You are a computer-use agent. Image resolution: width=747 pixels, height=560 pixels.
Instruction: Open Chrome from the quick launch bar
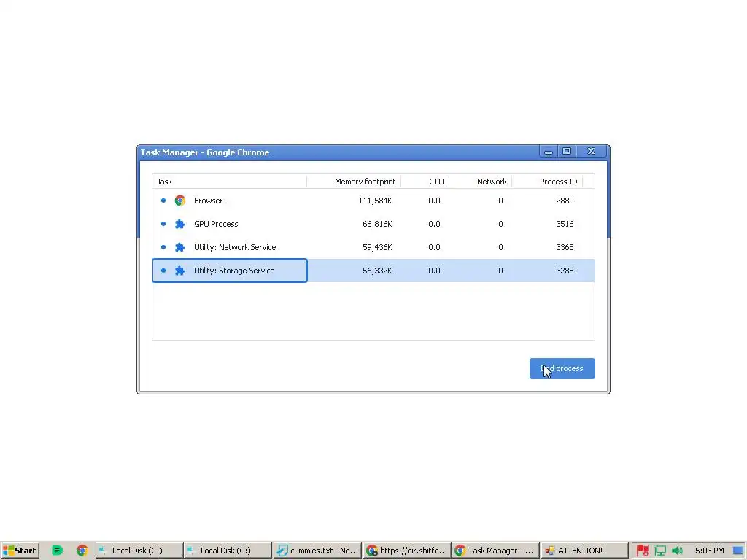point(82,551)
